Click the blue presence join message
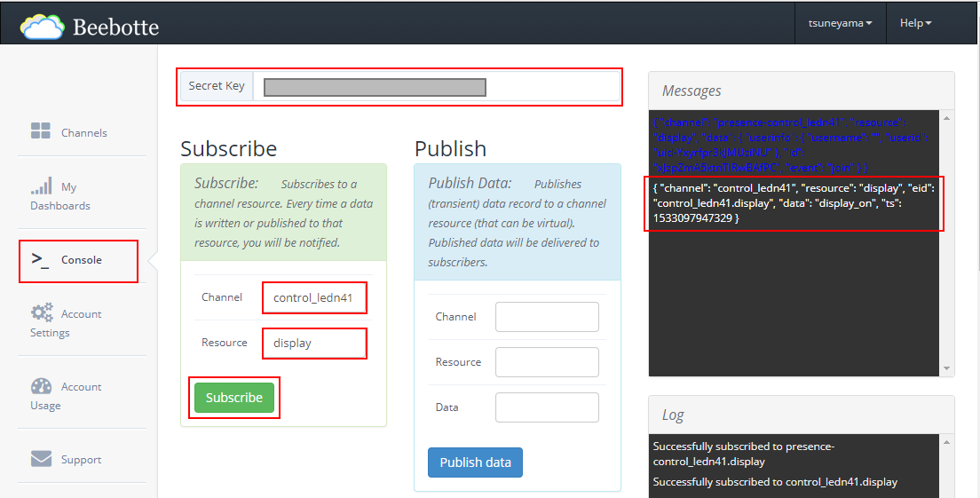The image size is (980, 498). [x=791, y=145]
